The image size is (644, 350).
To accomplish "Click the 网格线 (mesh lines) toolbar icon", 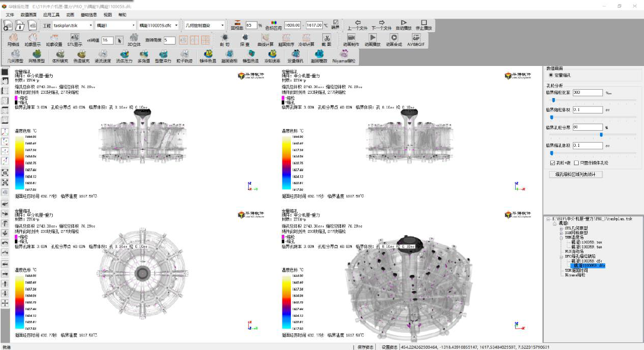I will (x=13, y=40).
